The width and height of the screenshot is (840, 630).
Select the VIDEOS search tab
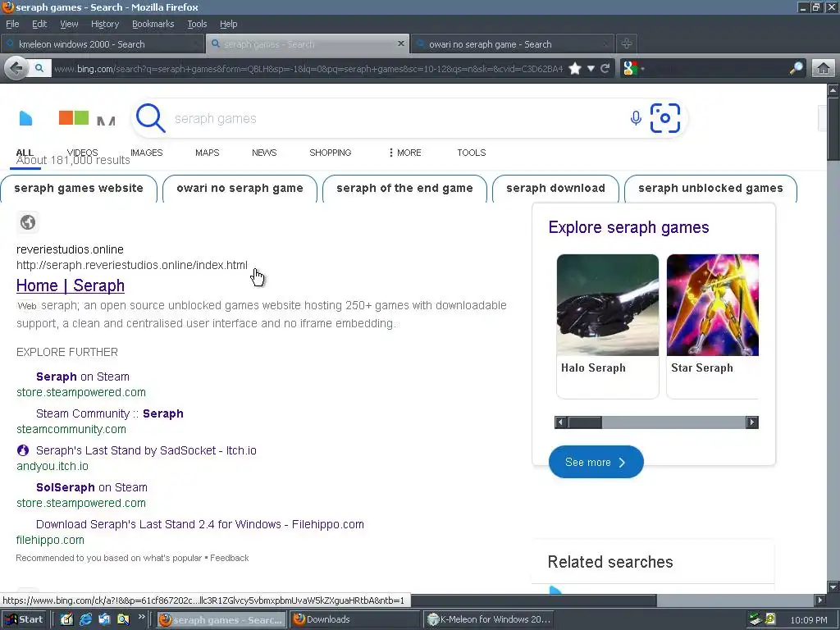click(83, 153)
